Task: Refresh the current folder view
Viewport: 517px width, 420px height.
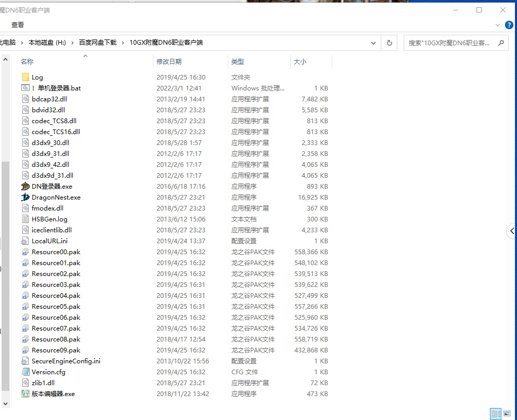Action: pyautogui.click(x=390, y=43)
